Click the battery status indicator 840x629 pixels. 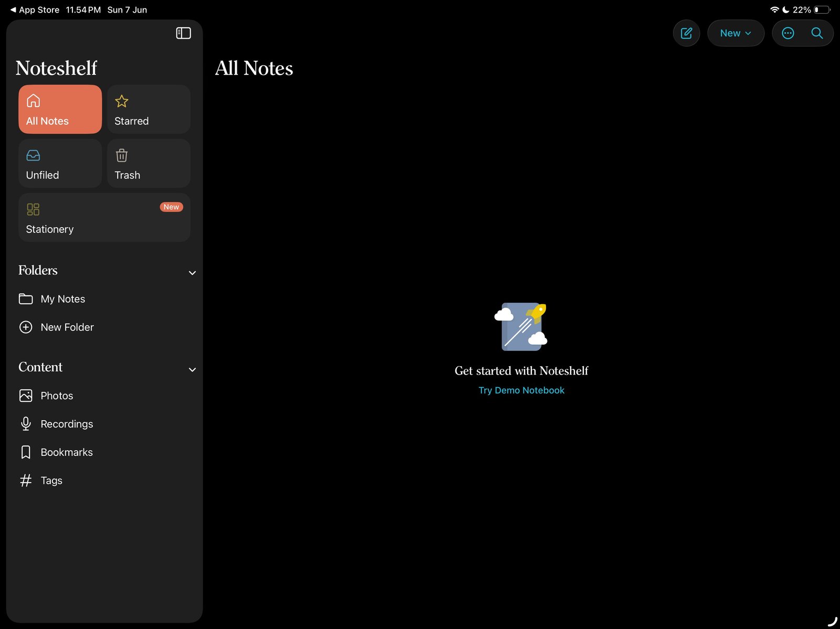[822, 10]
